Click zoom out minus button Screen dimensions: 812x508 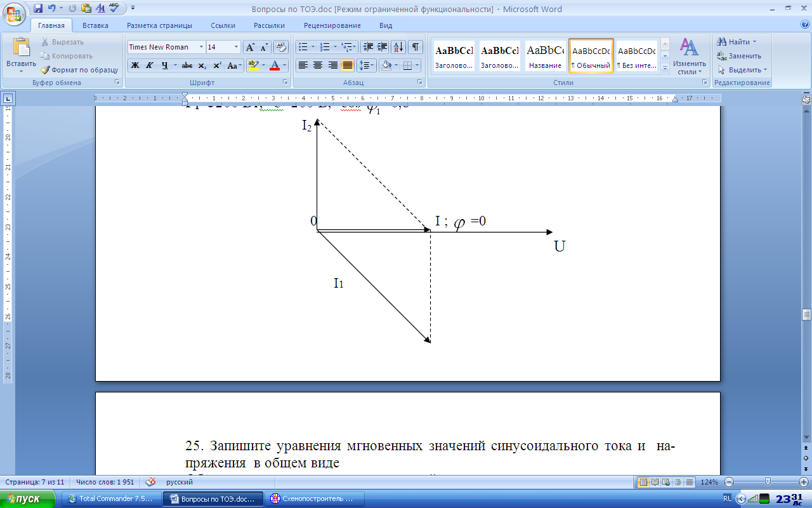click(728, 482)
